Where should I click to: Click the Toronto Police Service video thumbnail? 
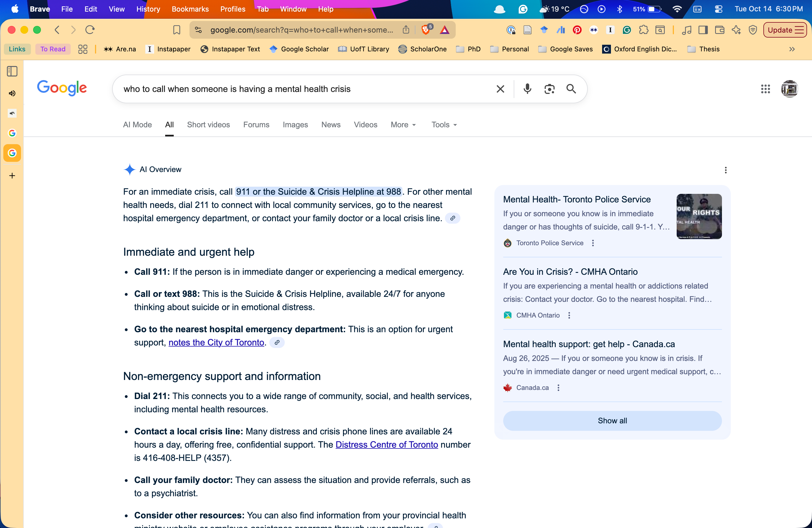tap(699, 216)
